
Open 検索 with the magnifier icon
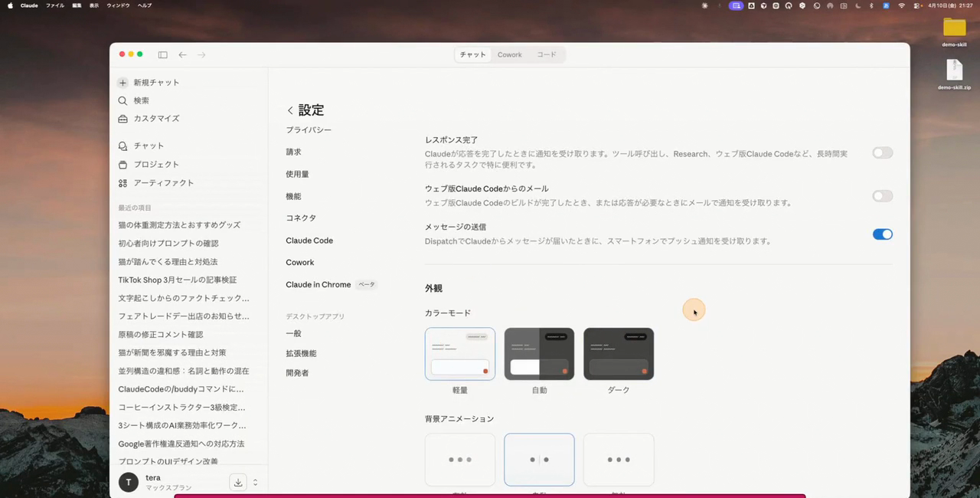click(122, 100)
